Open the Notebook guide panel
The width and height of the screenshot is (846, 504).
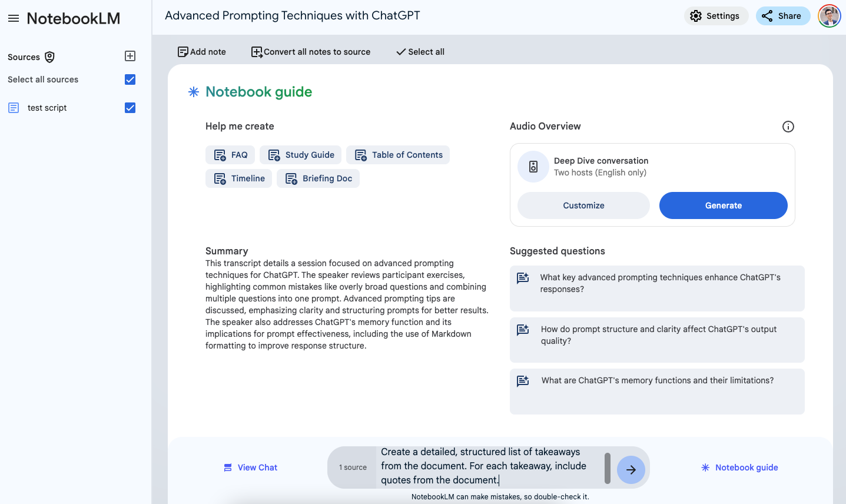tap(739, 467)
